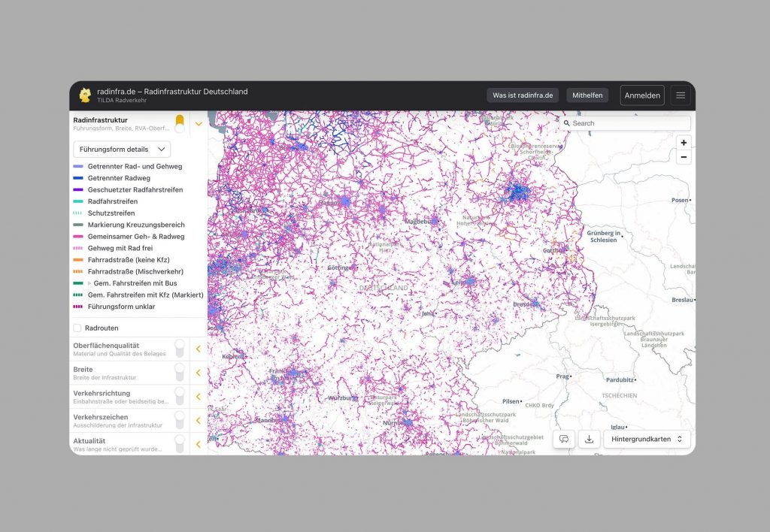Open the map comments speech-bubble button
The width and height of the screenshot is (770, 532).
point(564,439)
